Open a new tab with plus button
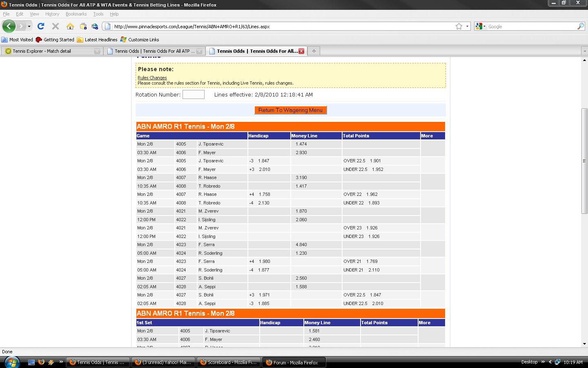The width and height of the screenshot is (588, 368). tap(314, 51)
